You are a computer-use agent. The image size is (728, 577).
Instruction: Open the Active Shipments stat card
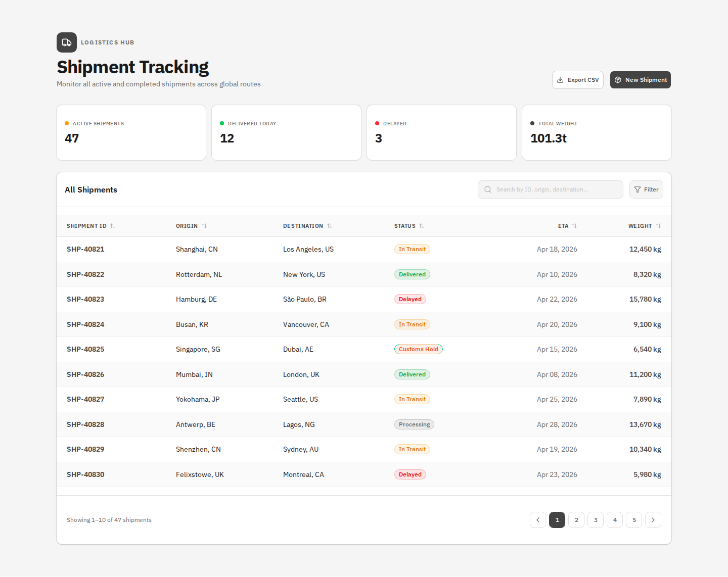pos(131,133)
